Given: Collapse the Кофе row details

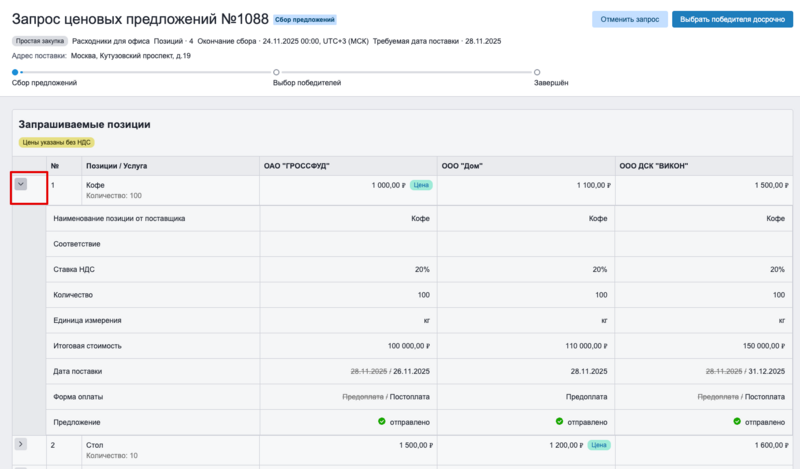Looking at the screenshot, I should [x=21, y=184].
